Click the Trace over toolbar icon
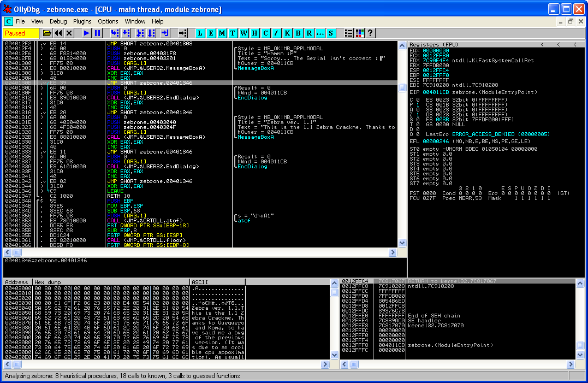Image resolution: width=588 pixels, height=383 pixels. (x=151, y=33)
